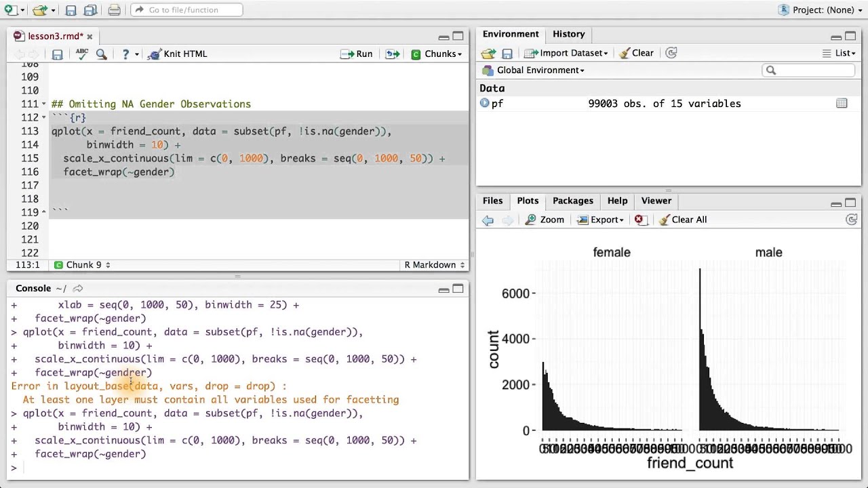The height and width of the screenshot is (488, 868).
Task: Re-run previous code region icon
Action: (393, 54)
